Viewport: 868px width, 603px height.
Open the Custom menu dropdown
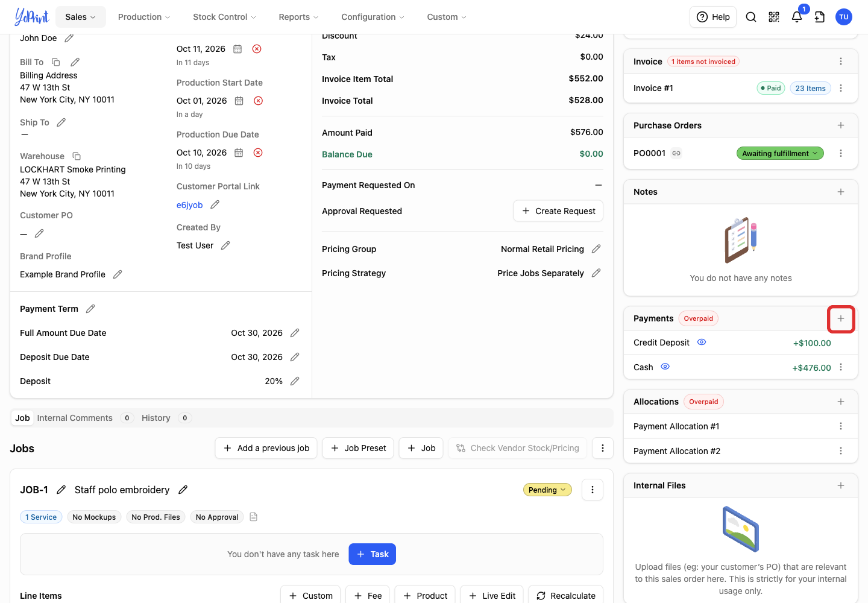(x=447, y=17)
